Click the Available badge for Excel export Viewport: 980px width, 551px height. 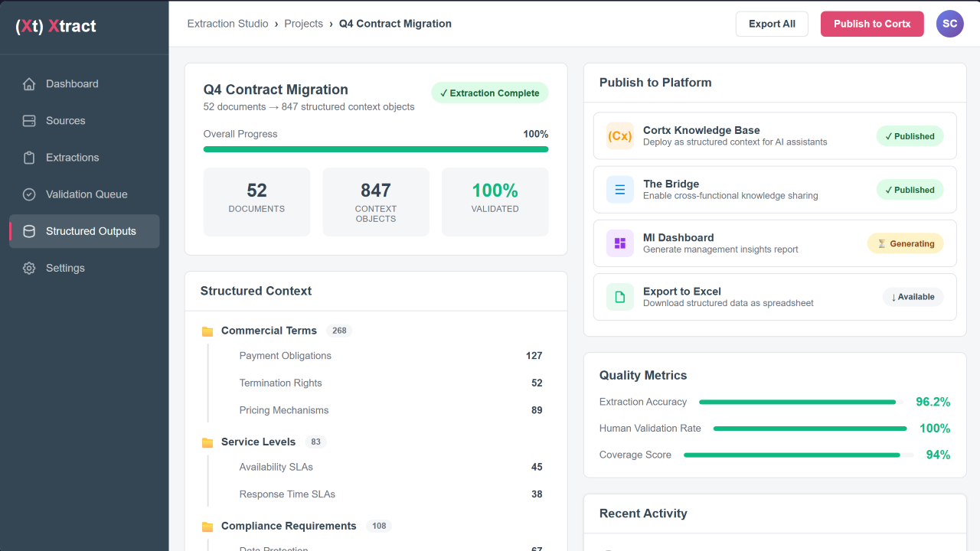(x=913, y=297)
